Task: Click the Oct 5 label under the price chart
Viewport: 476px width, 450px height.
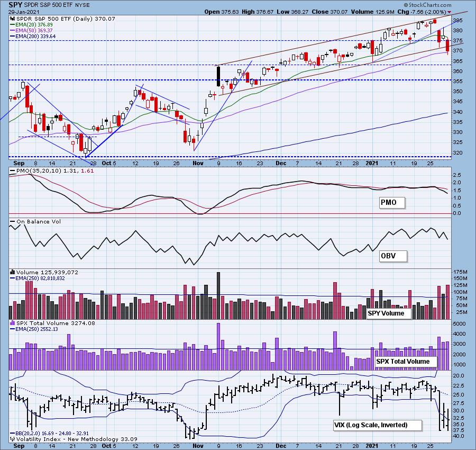Action: point(109,164)
